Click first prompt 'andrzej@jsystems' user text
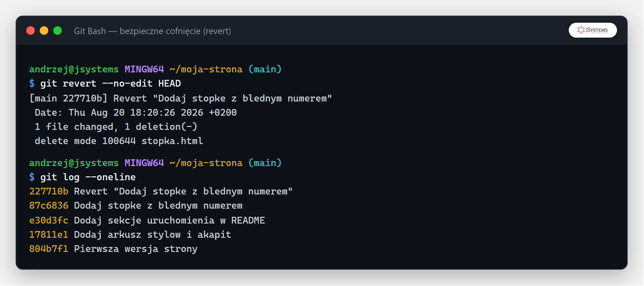 [74, 69]
